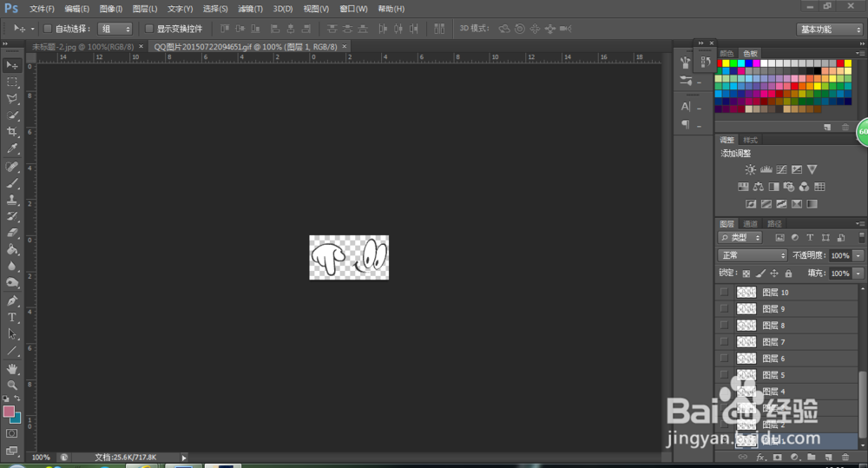
Task: Select the Move tool in toolbox
Action: point(11,65)
